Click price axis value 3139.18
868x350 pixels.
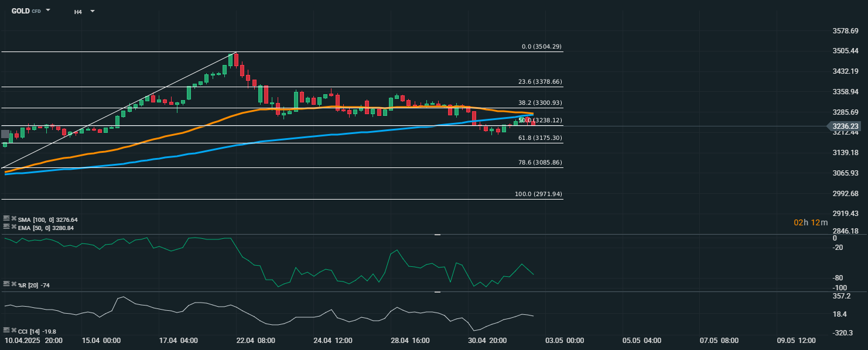845,153
